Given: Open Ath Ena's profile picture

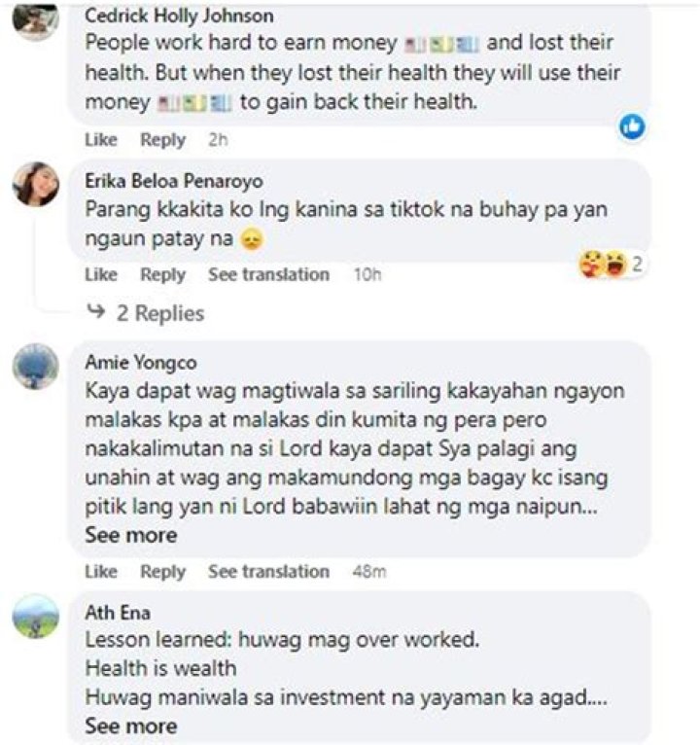Looking at the screenshot, I should pos(36,616).
